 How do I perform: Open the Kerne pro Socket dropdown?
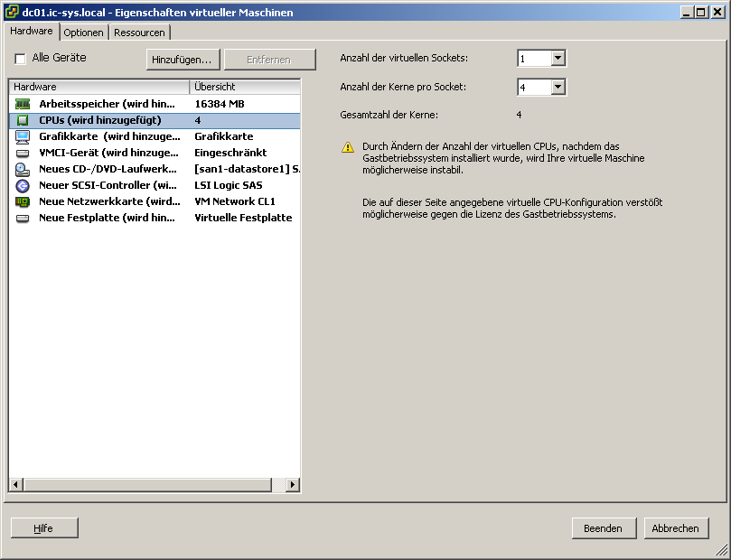tap(558, 88)
